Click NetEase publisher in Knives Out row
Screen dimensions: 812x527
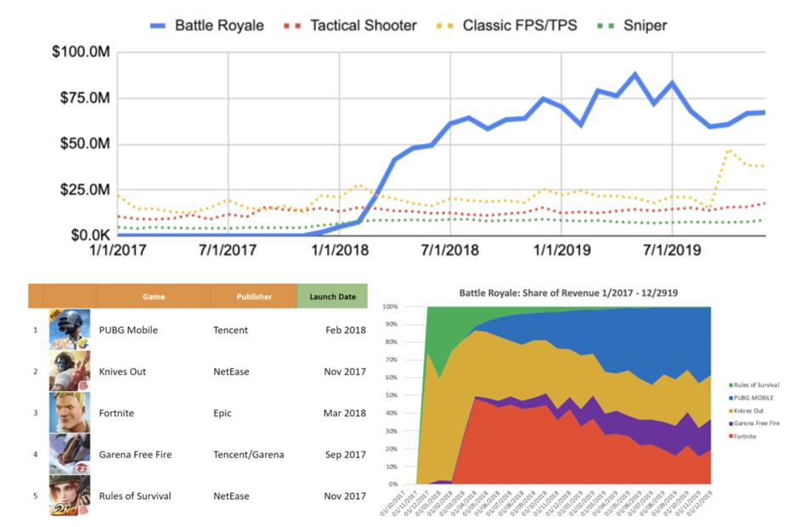tap(231, 371)
